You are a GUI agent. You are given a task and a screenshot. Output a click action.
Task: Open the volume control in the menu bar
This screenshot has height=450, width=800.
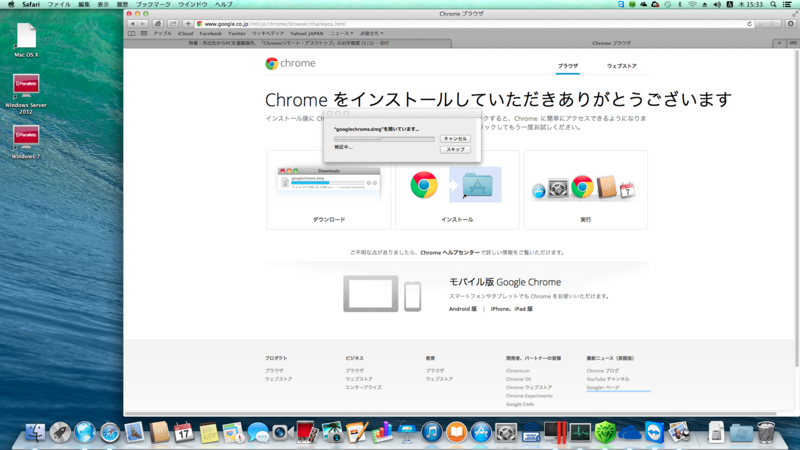717,4
